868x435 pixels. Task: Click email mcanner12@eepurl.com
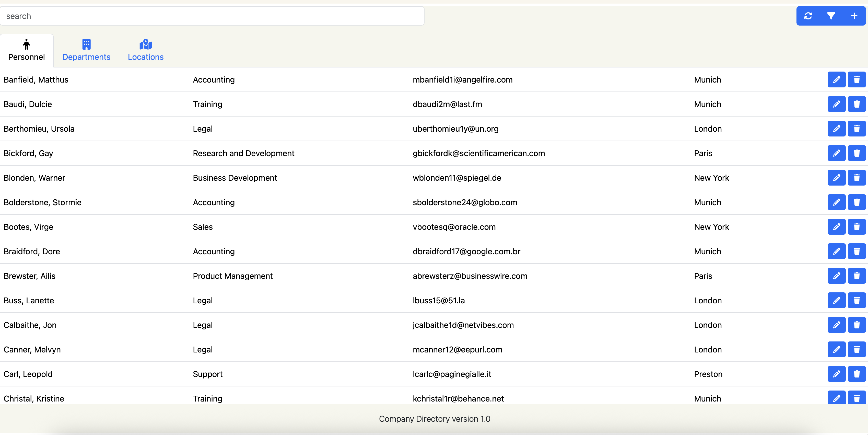(x=458, y=350)
